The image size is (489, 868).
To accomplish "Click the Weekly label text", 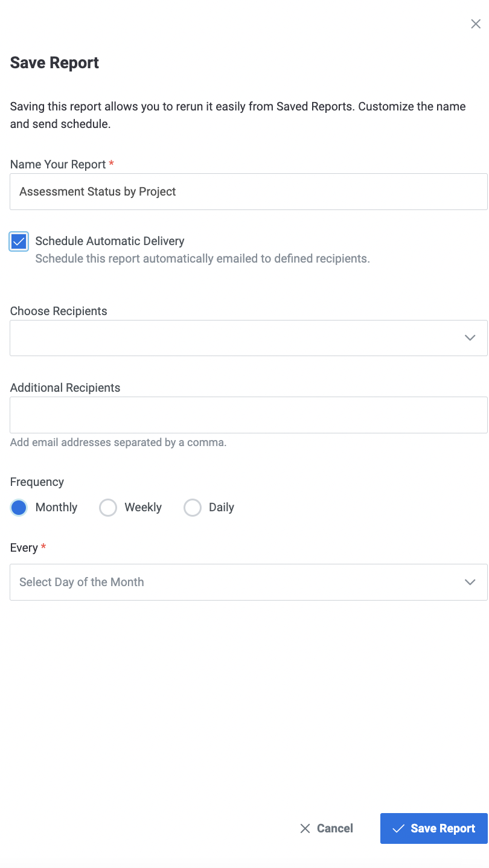I will [143, 508].
